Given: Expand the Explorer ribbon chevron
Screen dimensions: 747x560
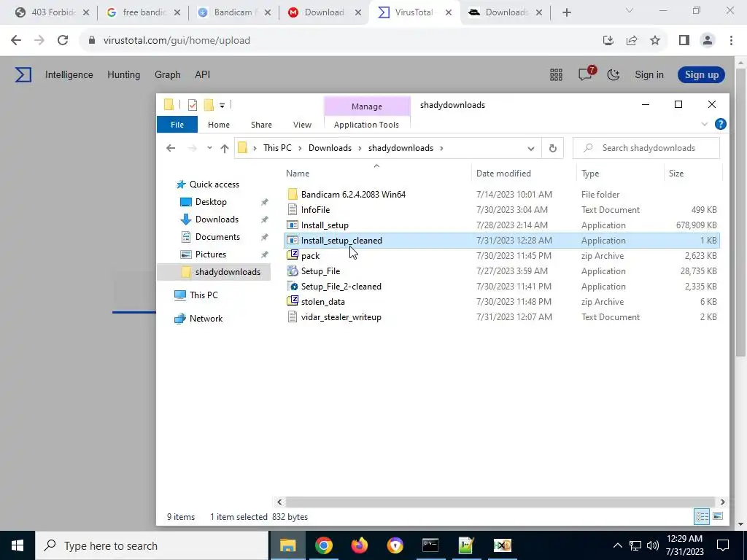Looking at the screenshot, I should [x=705, y=124].
